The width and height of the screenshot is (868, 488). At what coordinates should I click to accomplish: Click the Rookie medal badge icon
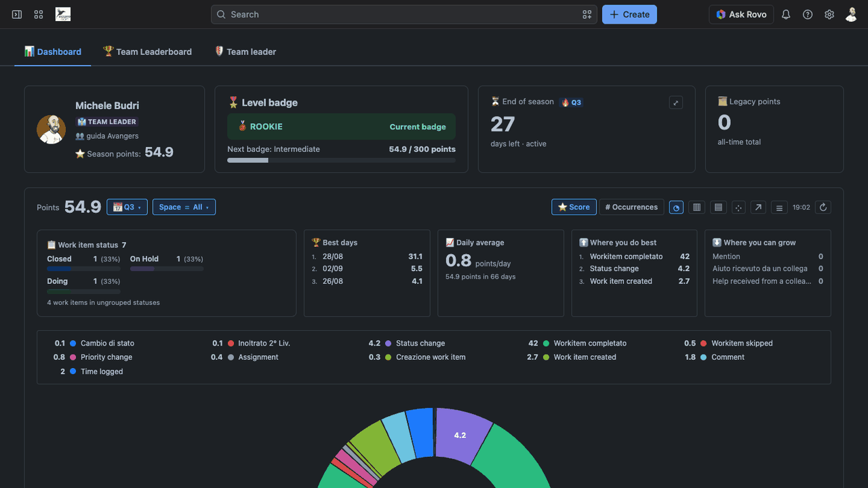coord(242,126)
